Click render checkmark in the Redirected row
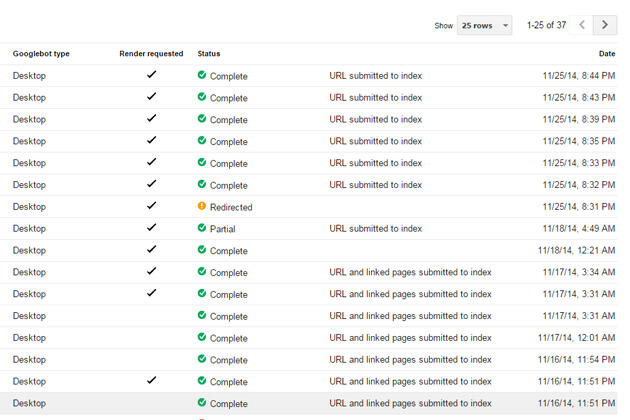630x420 pixels. pos(151,206)
